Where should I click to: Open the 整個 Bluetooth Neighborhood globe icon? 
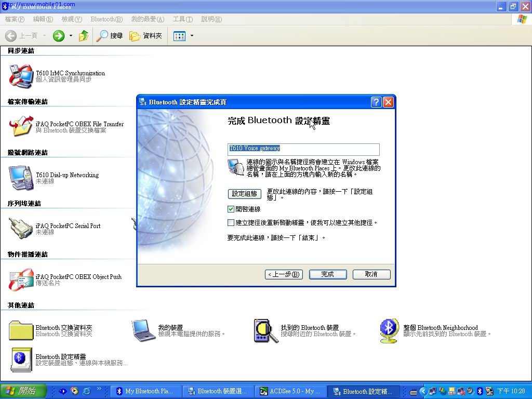coord(389,331)
